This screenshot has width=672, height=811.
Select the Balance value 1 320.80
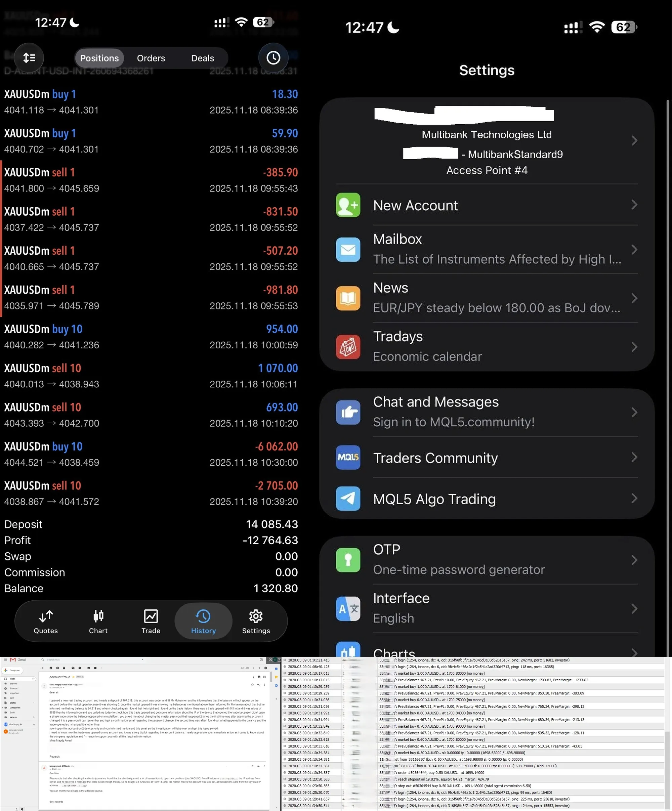tap(276, 588)
